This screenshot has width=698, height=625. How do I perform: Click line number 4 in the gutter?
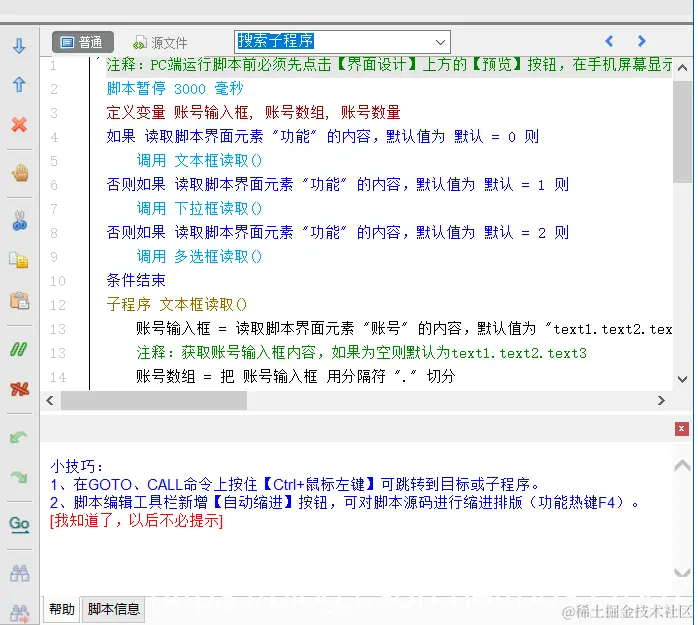point(54,137)
